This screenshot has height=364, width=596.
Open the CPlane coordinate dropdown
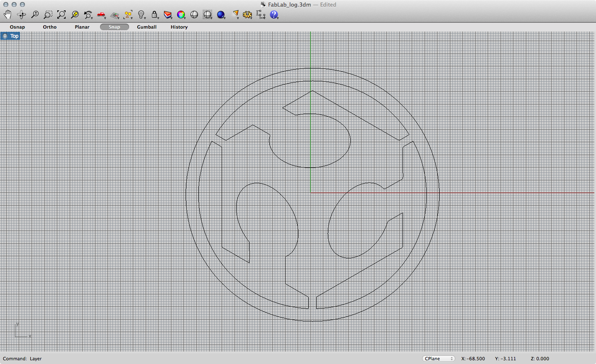[439, 359]
